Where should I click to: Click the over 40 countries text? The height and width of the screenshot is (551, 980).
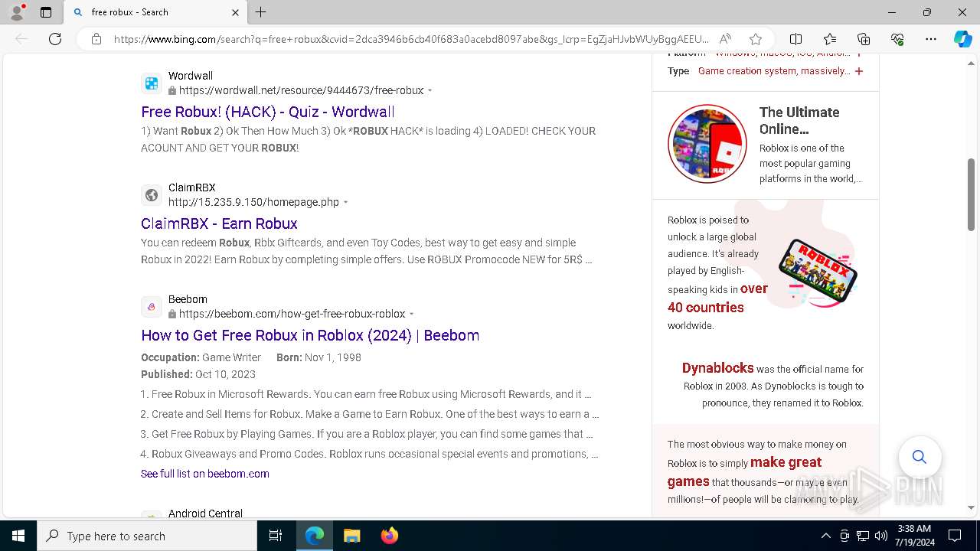click(x=717, y=298)
